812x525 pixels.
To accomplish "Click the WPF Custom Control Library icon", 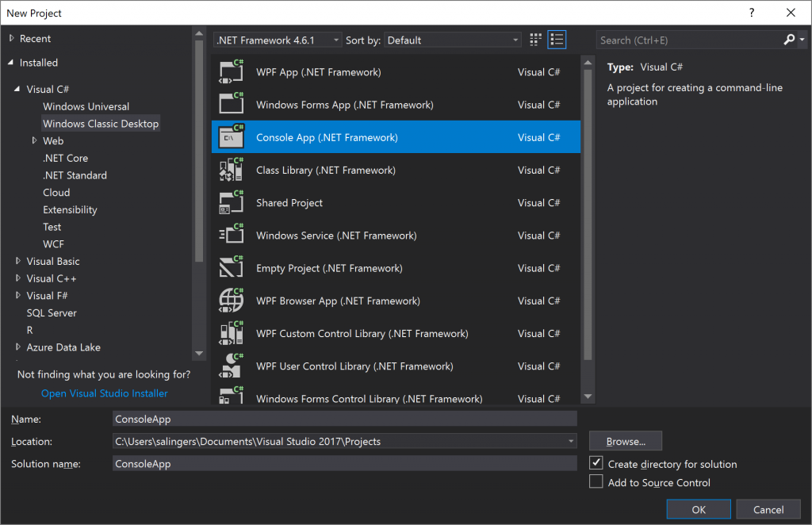I will 231,333.
